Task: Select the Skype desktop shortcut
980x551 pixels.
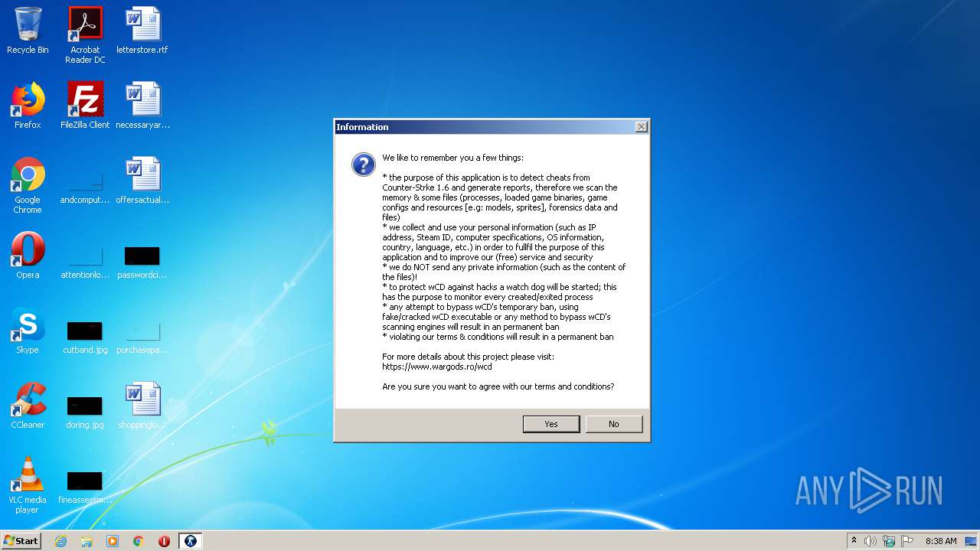Action: [28, 331]
